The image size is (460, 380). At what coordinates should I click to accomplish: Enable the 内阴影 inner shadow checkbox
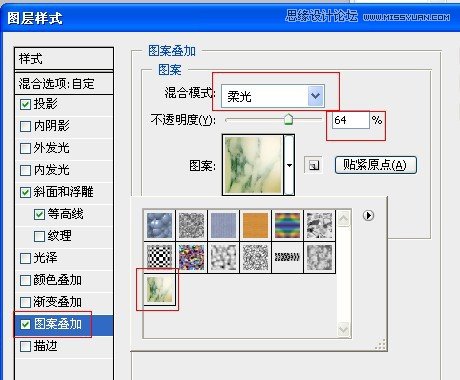pos(25,126)
